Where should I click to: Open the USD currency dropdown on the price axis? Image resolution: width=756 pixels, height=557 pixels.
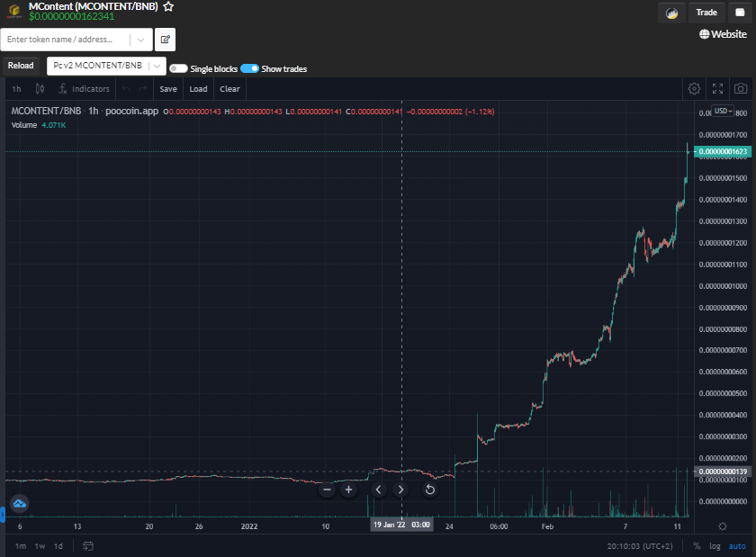tap(724, 111)
